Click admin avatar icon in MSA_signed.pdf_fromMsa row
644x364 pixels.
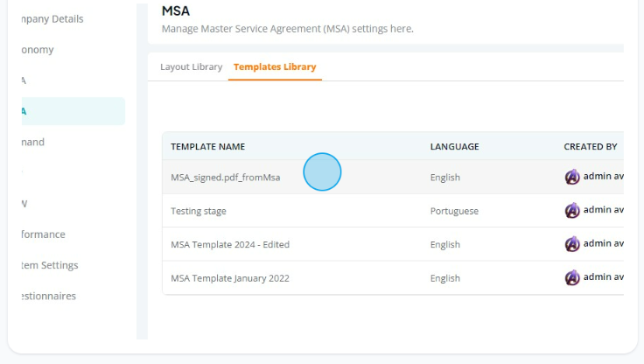(572, 177)
